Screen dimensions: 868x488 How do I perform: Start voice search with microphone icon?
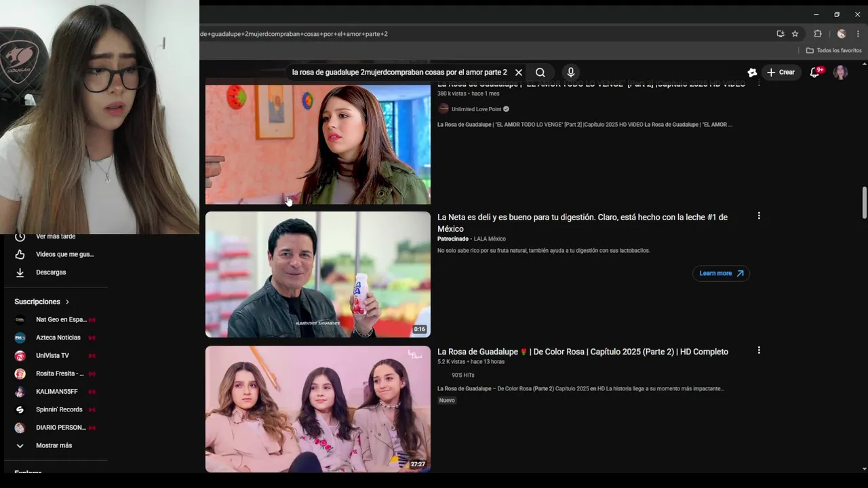tap(570, 73)
